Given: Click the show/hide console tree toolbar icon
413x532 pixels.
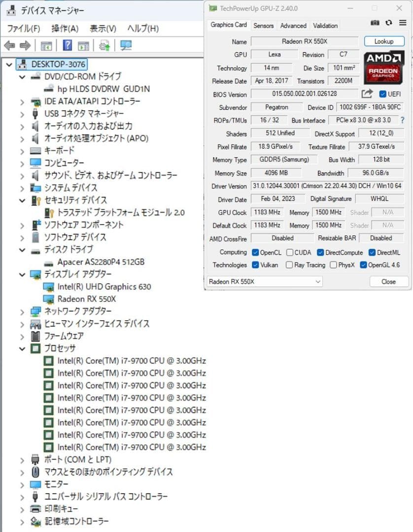Looking at the screenshot, I should click(46, 45).
